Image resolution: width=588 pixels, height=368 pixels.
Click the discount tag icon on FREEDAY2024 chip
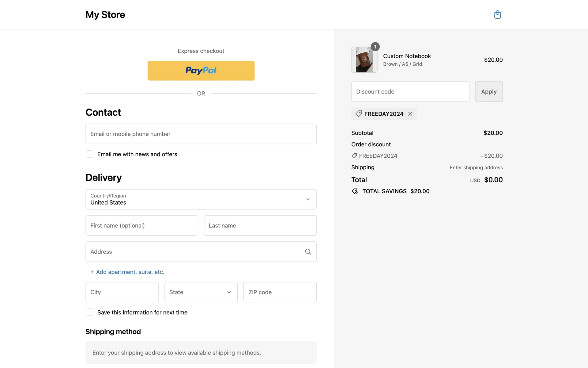pos(359,114)
